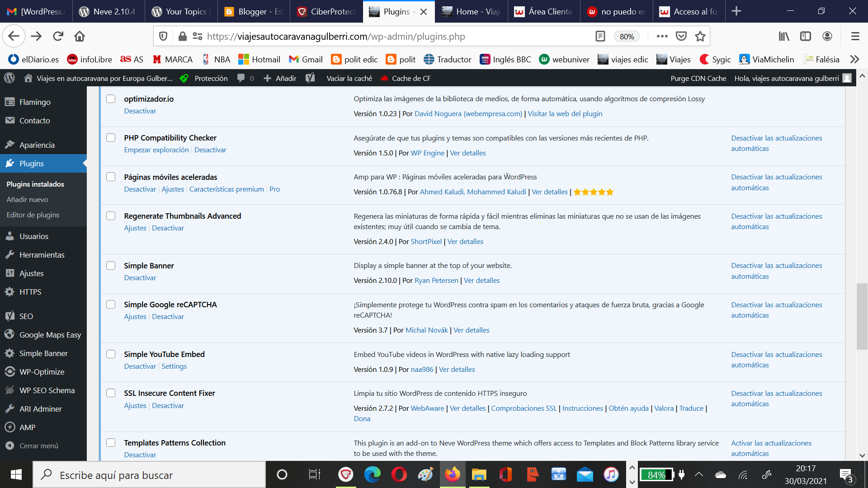Switch to the Home - Viaj browser tab
Screen dimensions: 868x488
(x=471, y=11)
